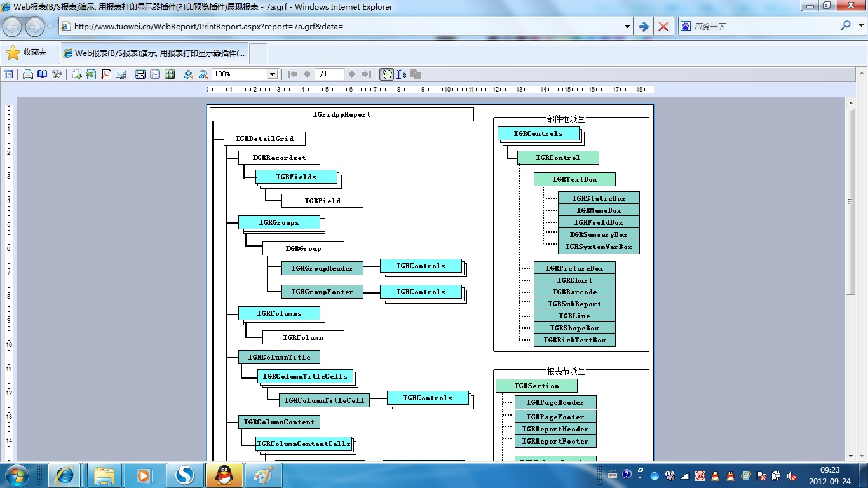Click the Print report icon
This screenshot has height=488, width=868.
[x=28, y=74]
